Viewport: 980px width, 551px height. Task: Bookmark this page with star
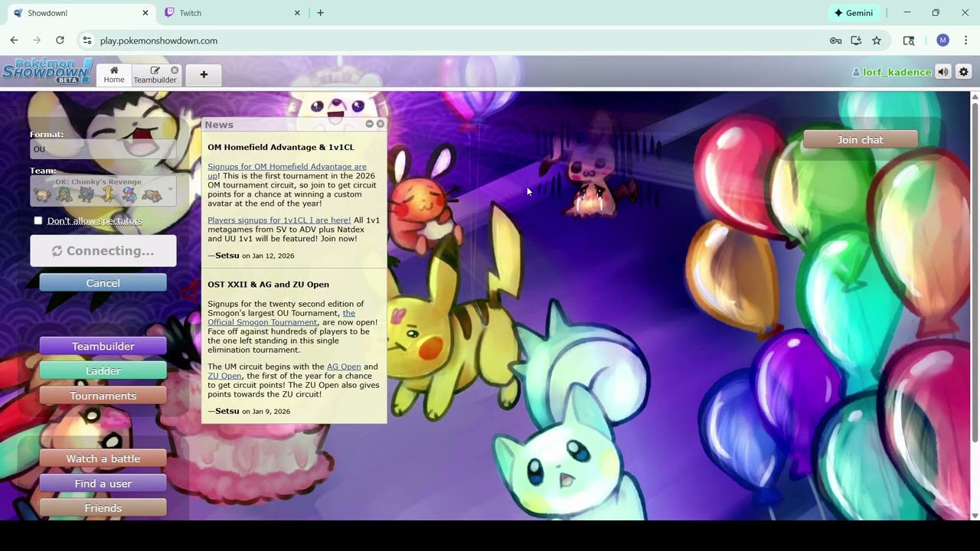tap(877, 41)
